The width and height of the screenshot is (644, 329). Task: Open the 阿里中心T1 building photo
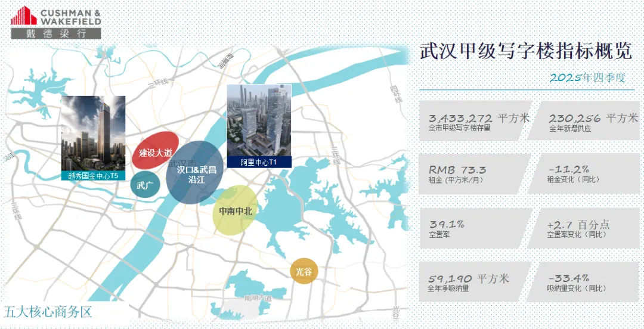(x=259, y=120)
